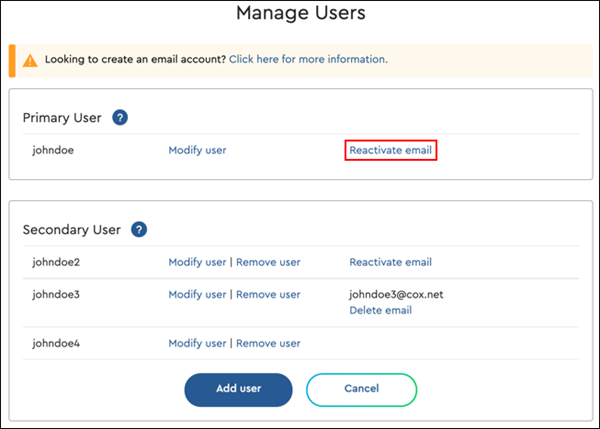Image resolution: width=600 pixels, height=429 pixels.
Task: Remove user johndoe3
Action: [268, 295]
